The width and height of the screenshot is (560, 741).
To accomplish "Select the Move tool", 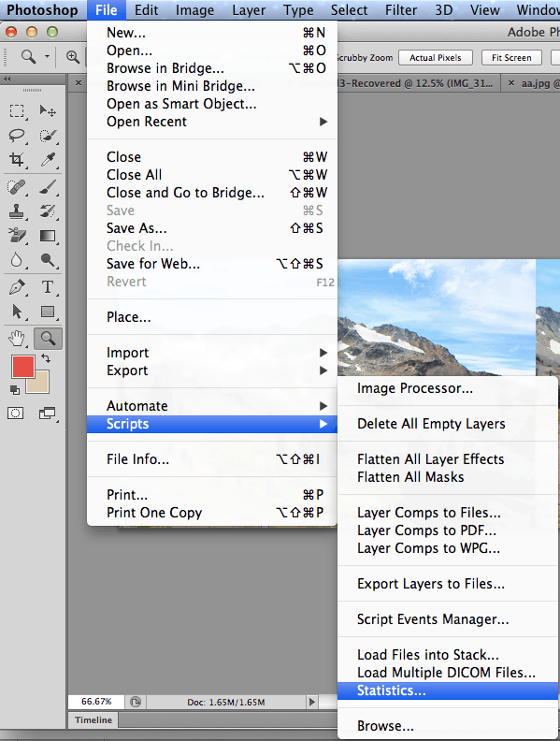I will (x=48, y=111).
